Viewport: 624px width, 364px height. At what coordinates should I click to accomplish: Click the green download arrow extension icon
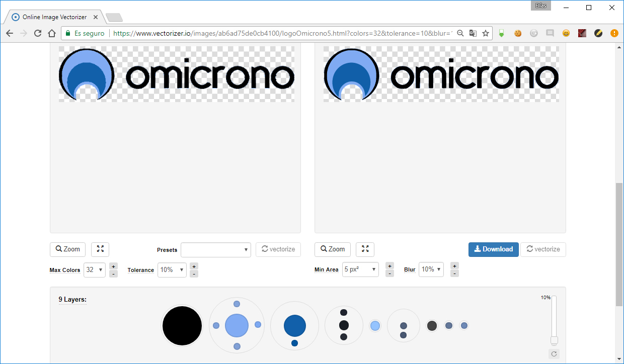coord(501,33)
